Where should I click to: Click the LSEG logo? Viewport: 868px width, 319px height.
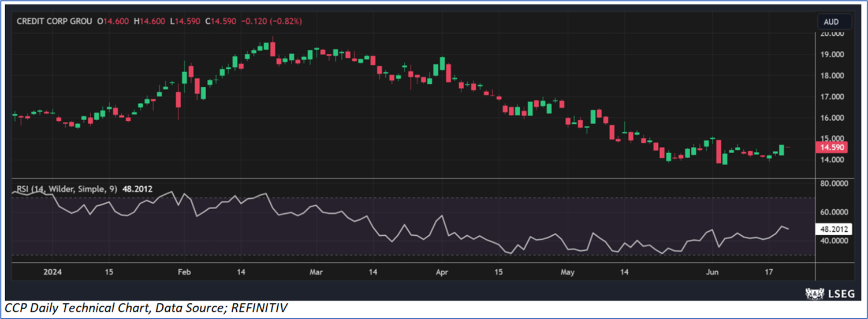(829, 293)
